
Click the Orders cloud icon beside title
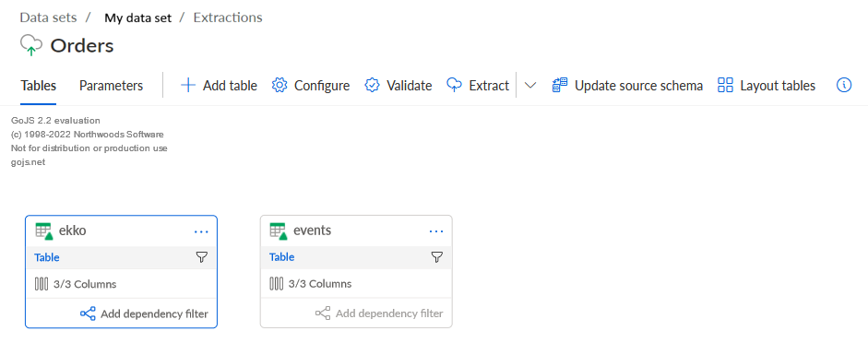coord(31,45)
